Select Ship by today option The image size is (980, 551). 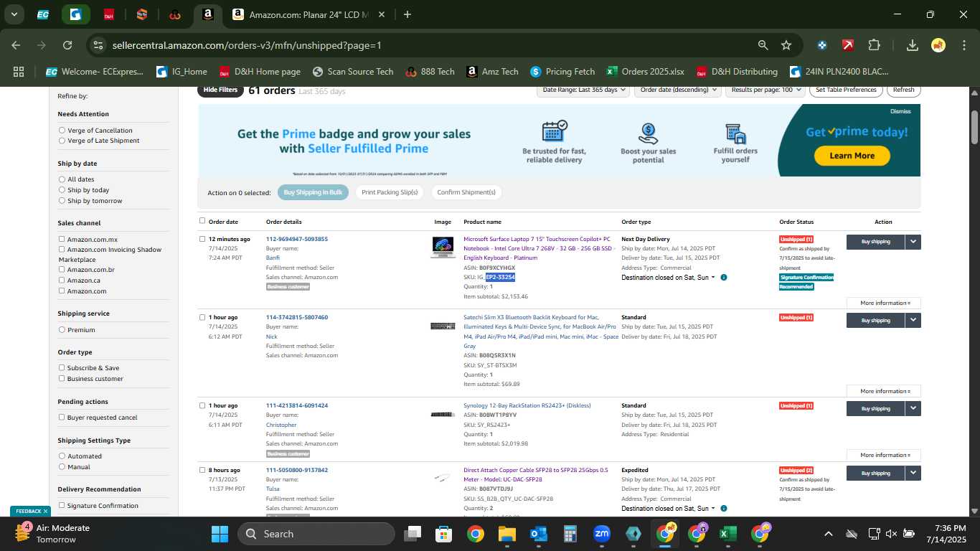(x=62, y=190)
